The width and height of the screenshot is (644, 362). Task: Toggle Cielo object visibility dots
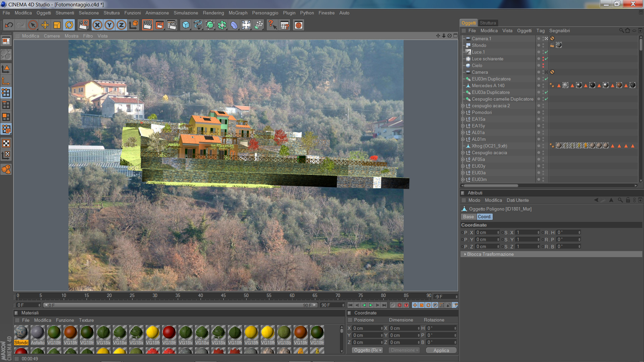[x=543, y=65]
